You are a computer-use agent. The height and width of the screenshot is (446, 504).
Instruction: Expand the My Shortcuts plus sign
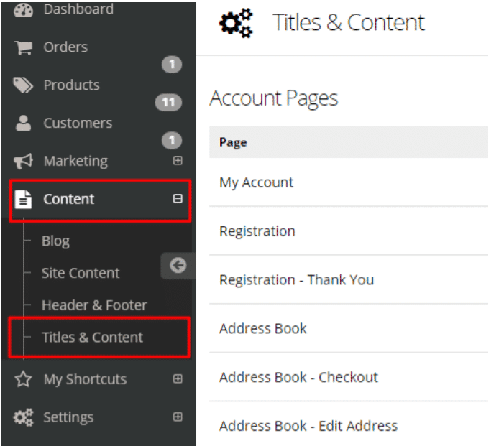[x=178, y=379]
